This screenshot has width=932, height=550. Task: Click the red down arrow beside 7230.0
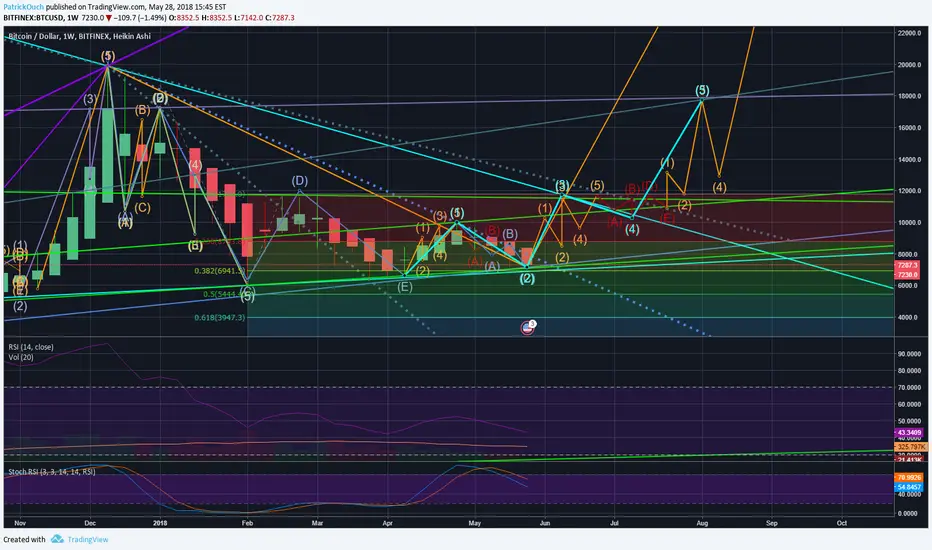[x=108, y=18]
